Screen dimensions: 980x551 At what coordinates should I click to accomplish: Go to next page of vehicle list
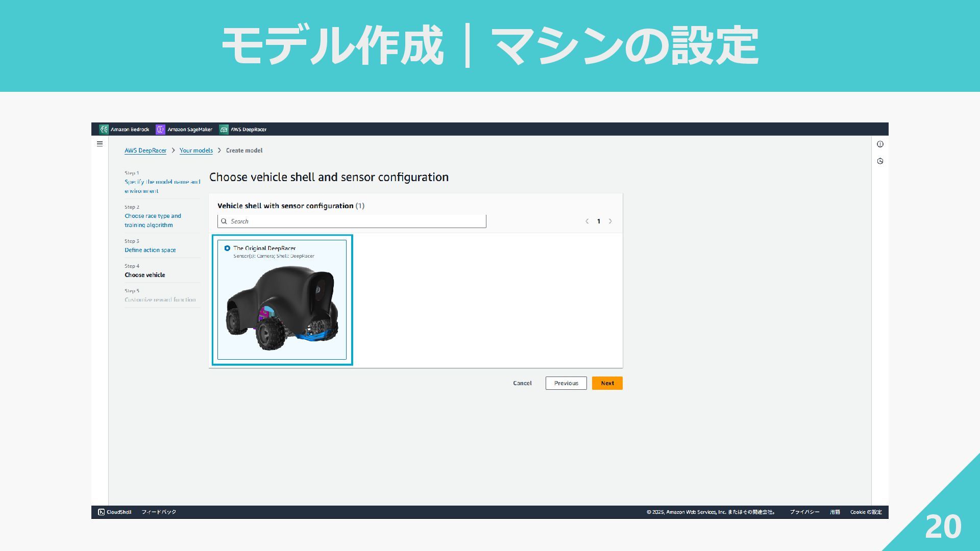point(610,221)
